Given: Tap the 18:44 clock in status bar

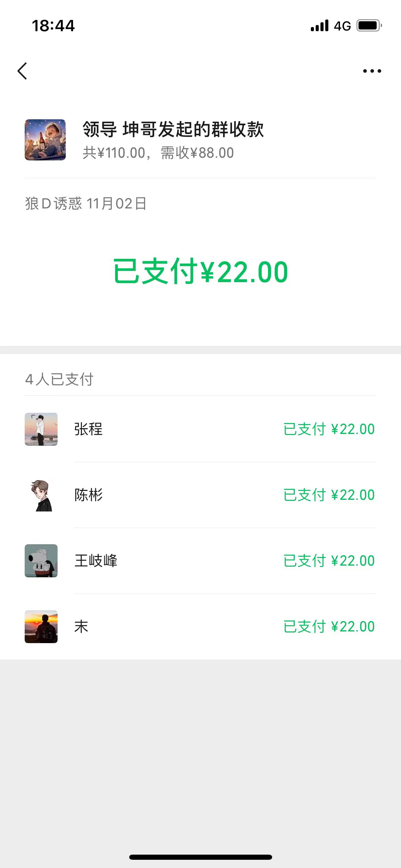Looking at the screenshot, I should point(53,26).
